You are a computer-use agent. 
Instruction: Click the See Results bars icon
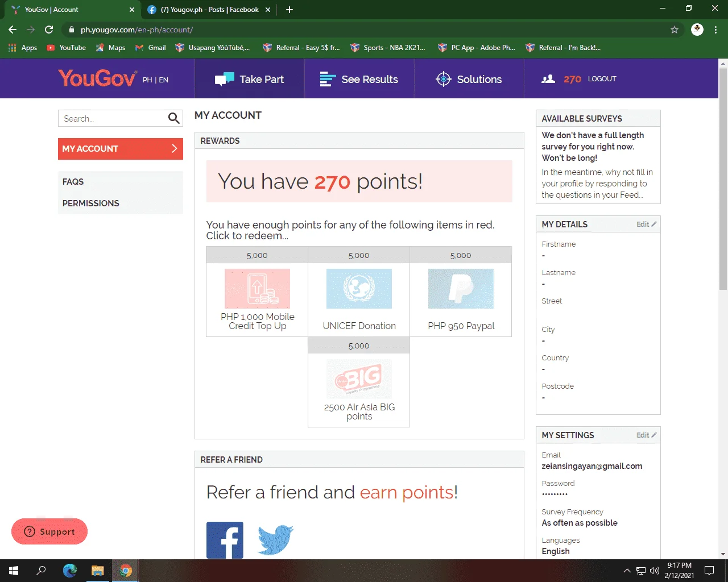click(328, 79)
